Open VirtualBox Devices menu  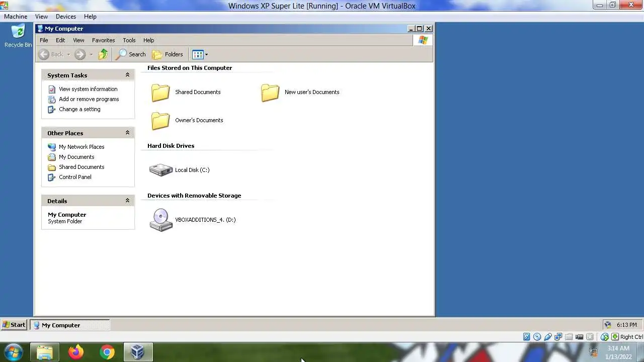click(65, 17)
